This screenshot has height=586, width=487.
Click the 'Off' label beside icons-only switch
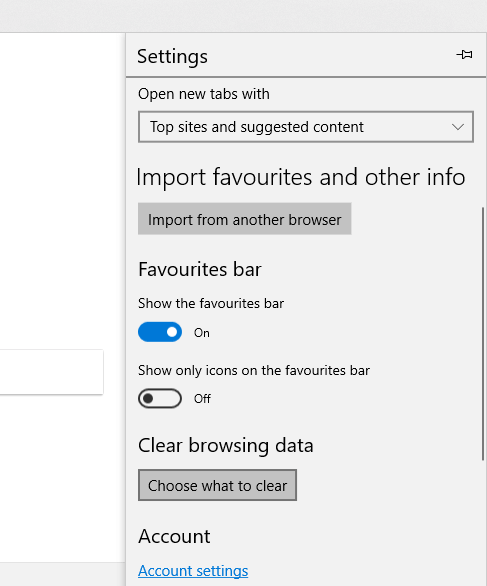point(202,399)
